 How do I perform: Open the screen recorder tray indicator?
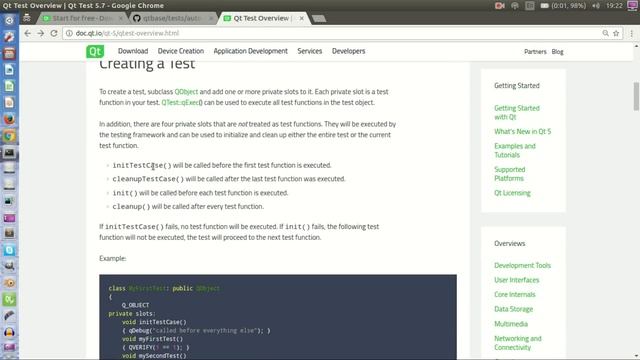click(x=500, y=6)
